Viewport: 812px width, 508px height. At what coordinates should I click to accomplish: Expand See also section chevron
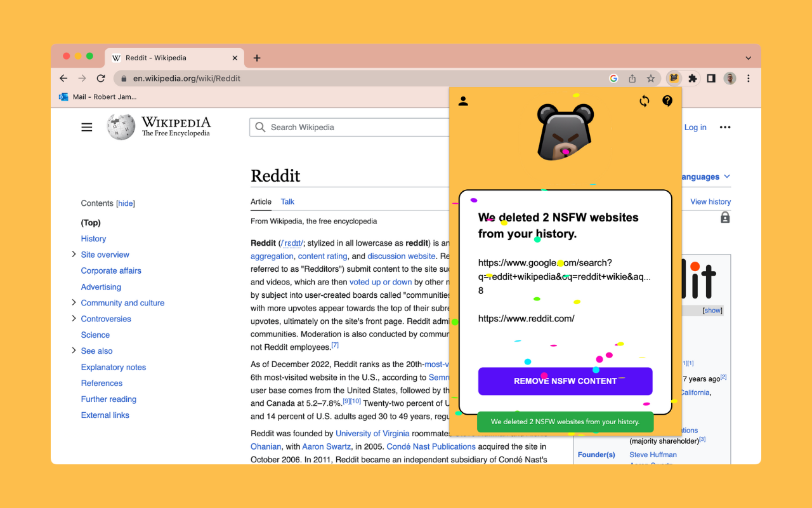pyautogui.click(x=74, y=350)
